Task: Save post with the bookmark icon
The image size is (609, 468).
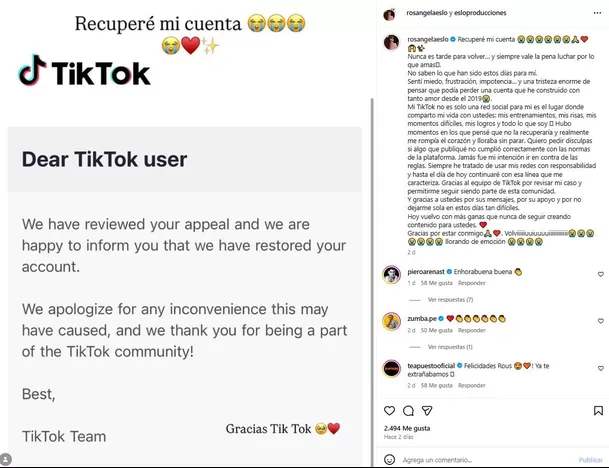Action: click(x=598, y=411)
